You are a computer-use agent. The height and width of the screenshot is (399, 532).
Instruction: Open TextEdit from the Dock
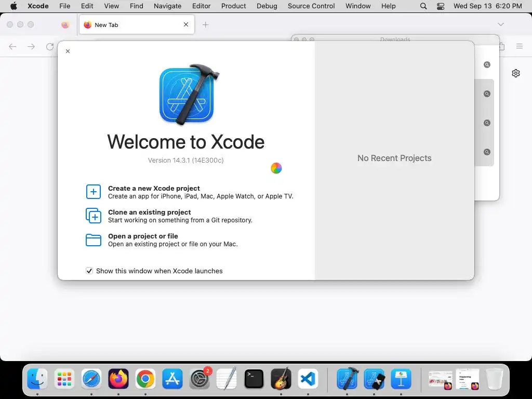(x=227, y=379)
